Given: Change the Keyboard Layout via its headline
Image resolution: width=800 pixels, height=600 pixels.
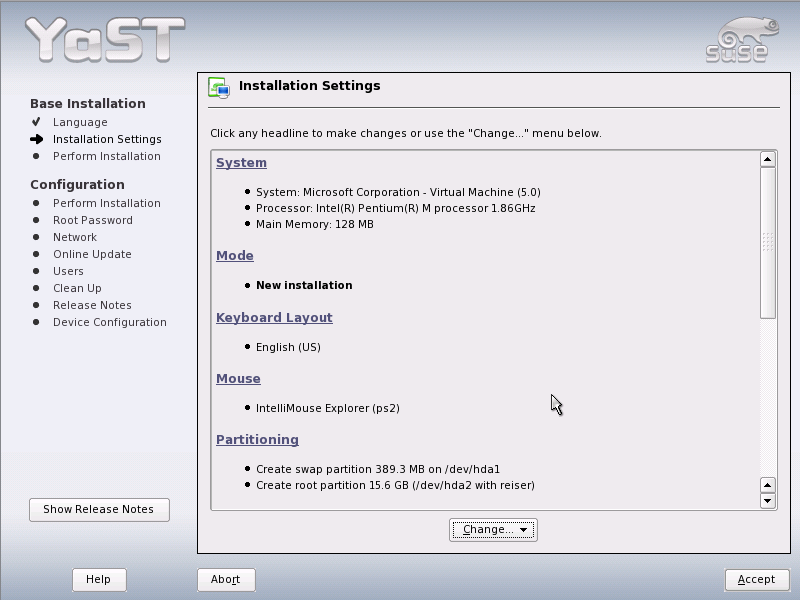Looking at the screenshot, I should coord(274,317).
